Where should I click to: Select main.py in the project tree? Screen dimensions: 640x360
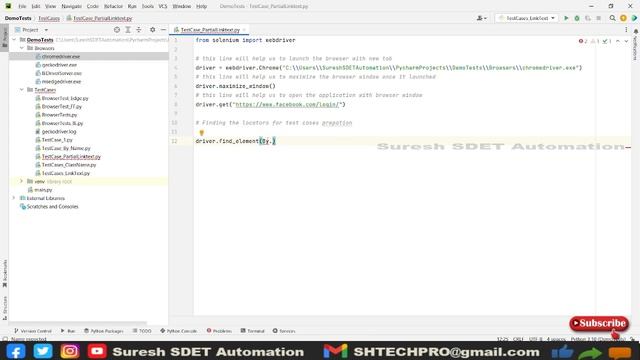point(43,190)
